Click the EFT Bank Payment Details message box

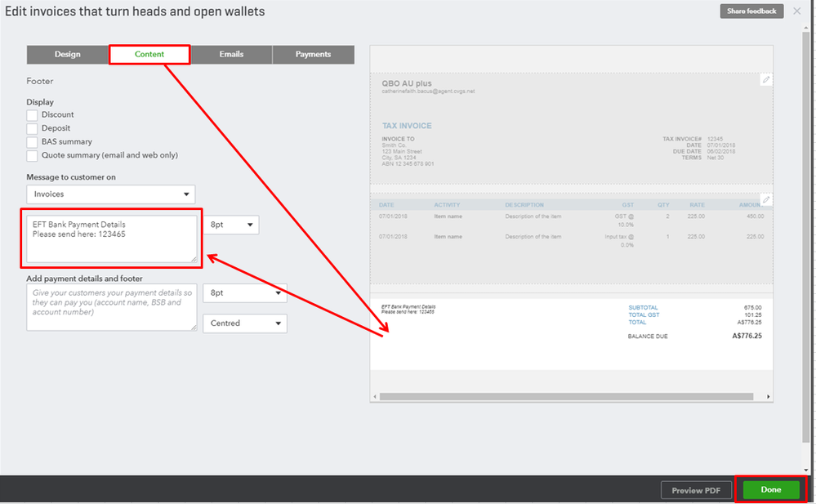[x=112, y=239]
